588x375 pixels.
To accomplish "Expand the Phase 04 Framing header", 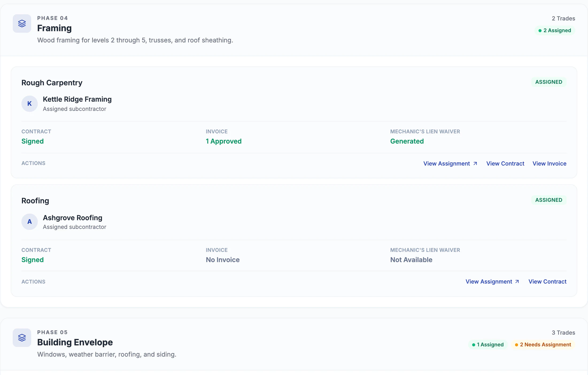I will 294,29.
